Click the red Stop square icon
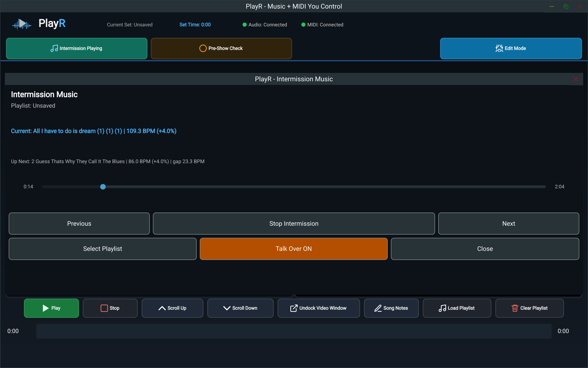The width and height of the screenshot is (588, 368). click(x=104, y=308)
